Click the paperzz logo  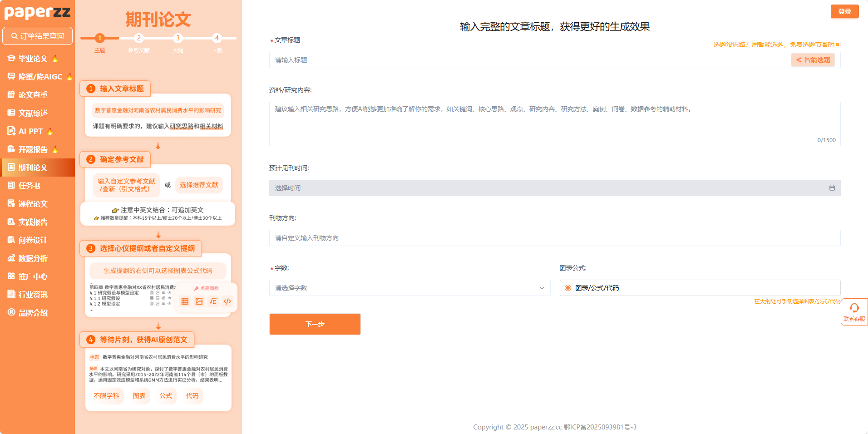point(37,12)
